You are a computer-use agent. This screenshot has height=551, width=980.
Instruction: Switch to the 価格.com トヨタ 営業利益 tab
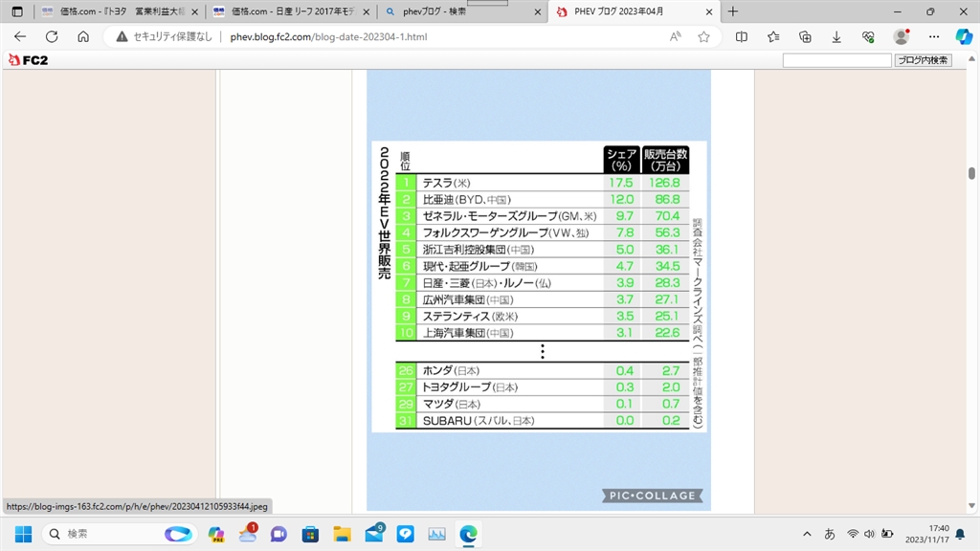point(120,11)
